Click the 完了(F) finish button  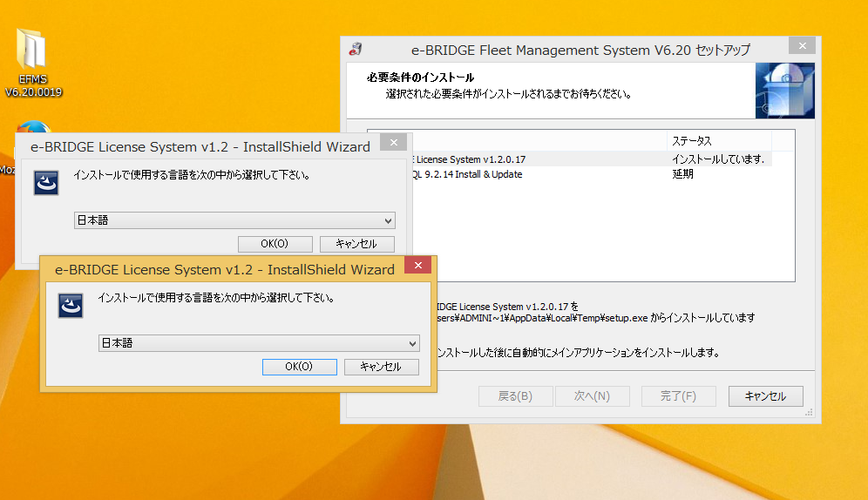pyautogui.click(x=678, y=396)
